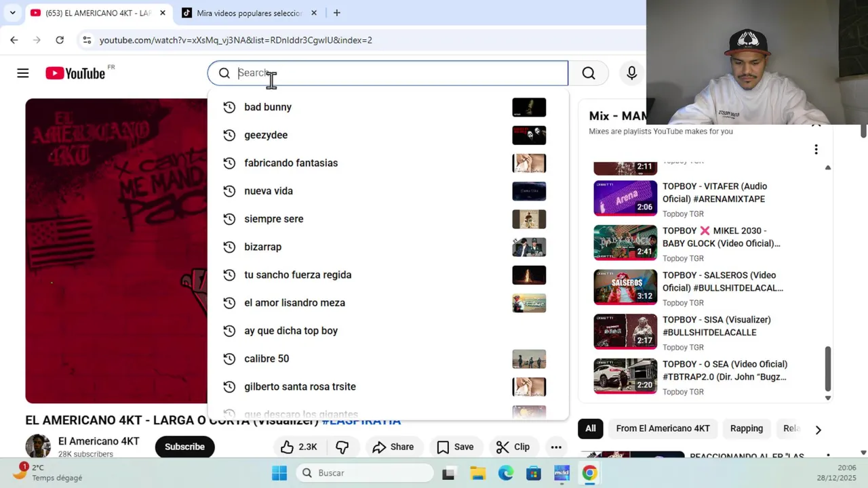Open File Explorer from the taskbar
The image size is (868, 488).
point(477,473)
